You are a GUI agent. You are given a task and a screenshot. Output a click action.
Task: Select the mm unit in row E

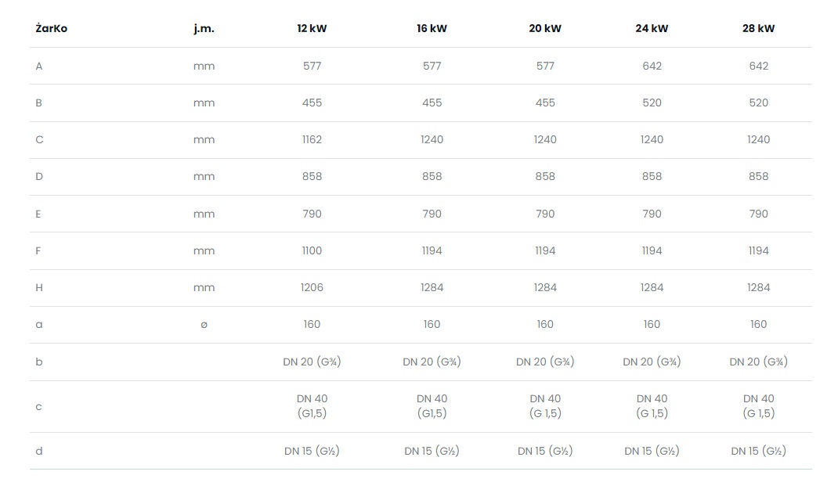pos(204,214)
